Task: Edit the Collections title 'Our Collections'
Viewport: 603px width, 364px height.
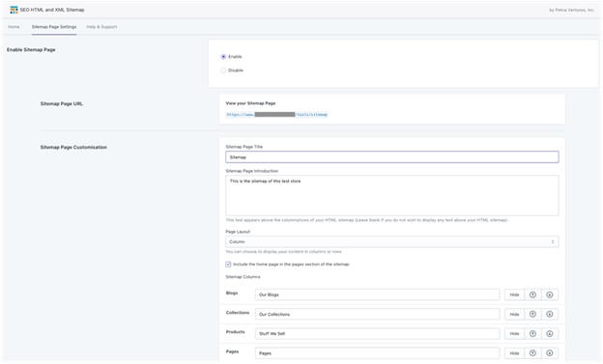Action: [x=377, y=315]
